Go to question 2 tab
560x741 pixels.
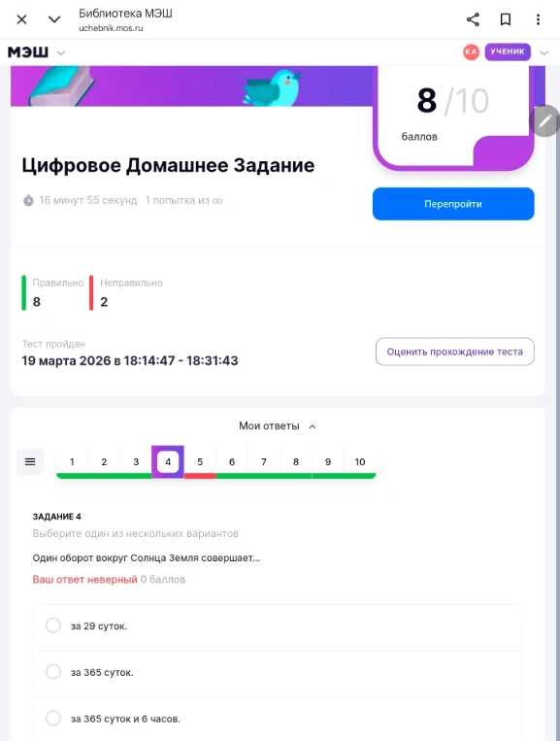[x=104, y=461]
